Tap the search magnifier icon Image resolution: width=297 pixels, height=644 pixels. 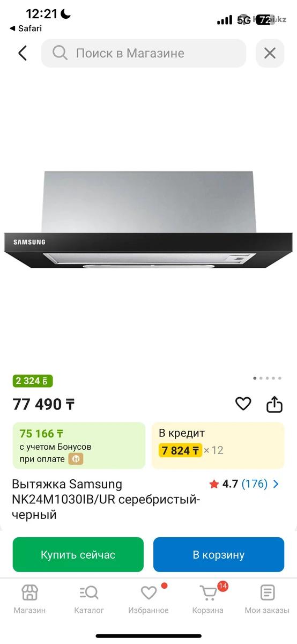pyautogui.click(x=60, y=53)
